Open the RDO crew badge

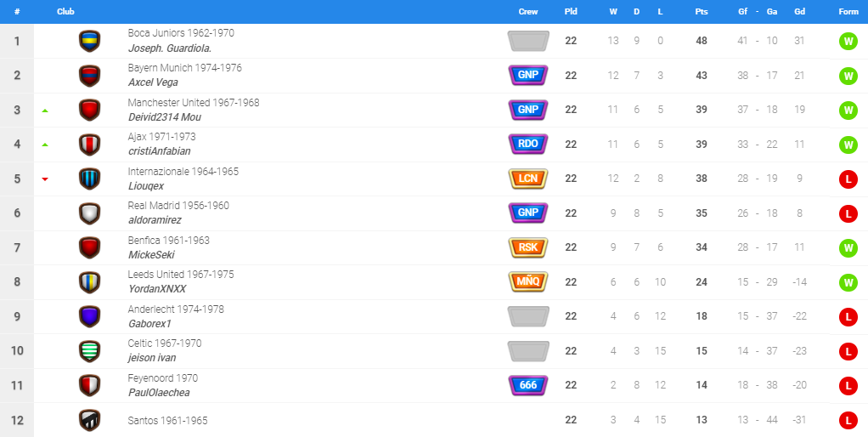528,144
